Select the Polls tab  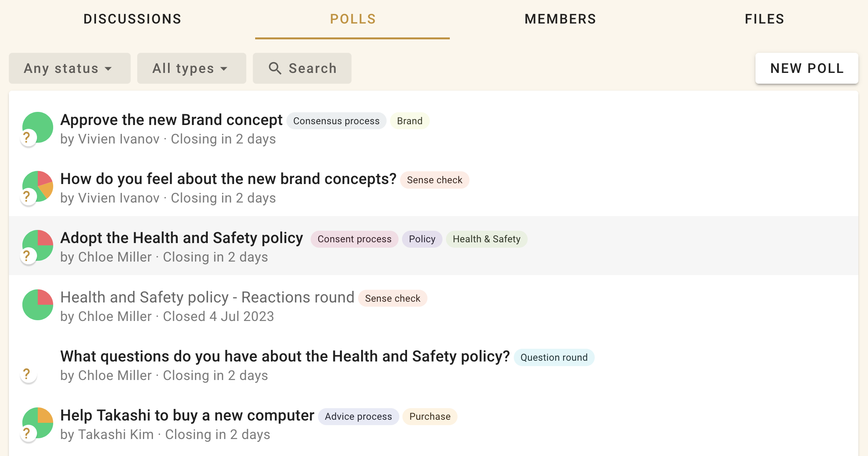coord(353,19)
